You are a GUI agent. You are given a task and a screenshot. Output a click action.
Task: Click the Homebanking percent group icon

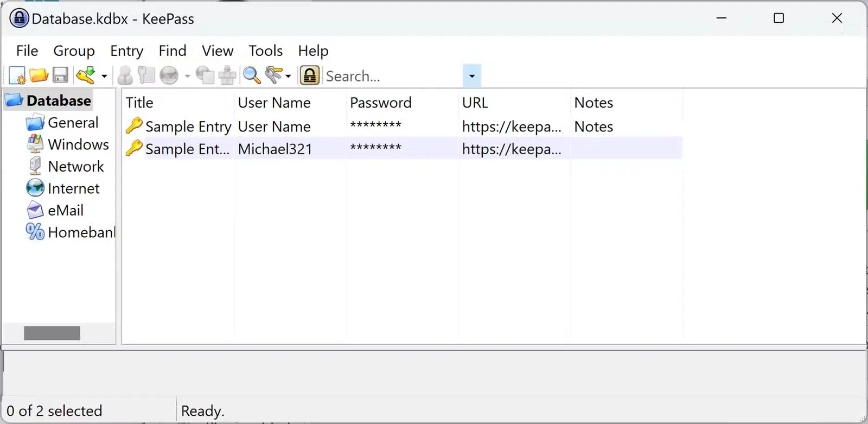click(35, 232)
